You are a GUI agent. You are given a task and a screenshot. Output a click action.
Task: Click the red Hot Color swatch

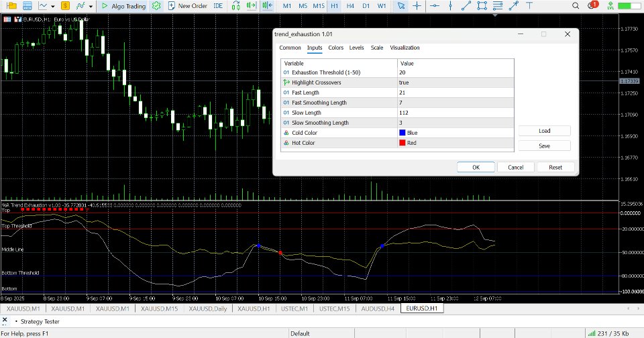coord(402,143)
